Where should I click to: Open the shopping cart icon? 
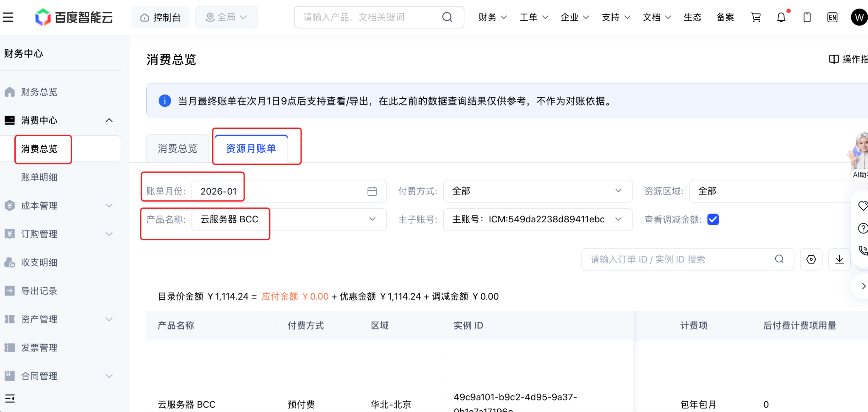tap(756, 17)
